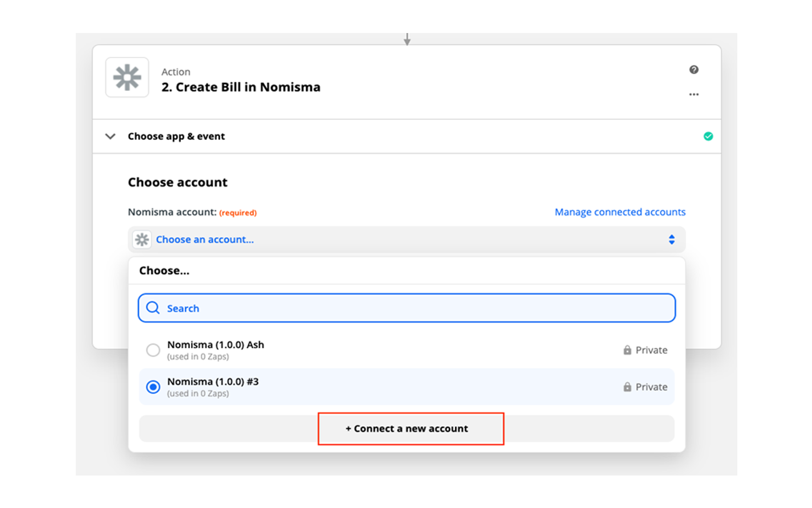812x508 pixels.
Task: Open the three-dot more options menu
Action: tap(693, 94)
